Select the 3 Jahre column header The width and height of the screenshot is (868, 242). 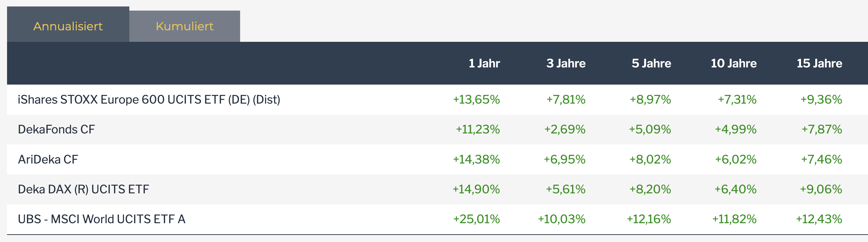tap(566, 63)
